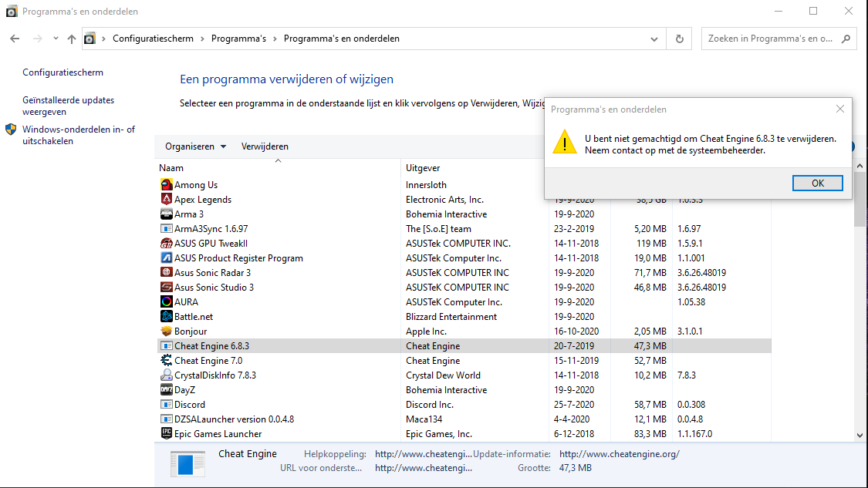Select Epic Games Launcher entry name

coord(218,434)
